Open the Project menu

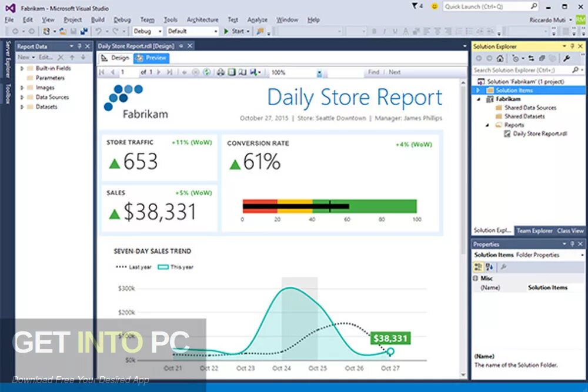tap(72, 20)
